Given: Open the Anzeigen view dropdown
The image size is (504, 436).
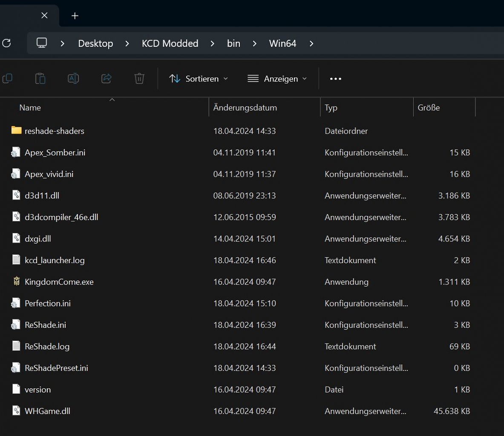Looking at the screenshot, I should tap(277, 79).
